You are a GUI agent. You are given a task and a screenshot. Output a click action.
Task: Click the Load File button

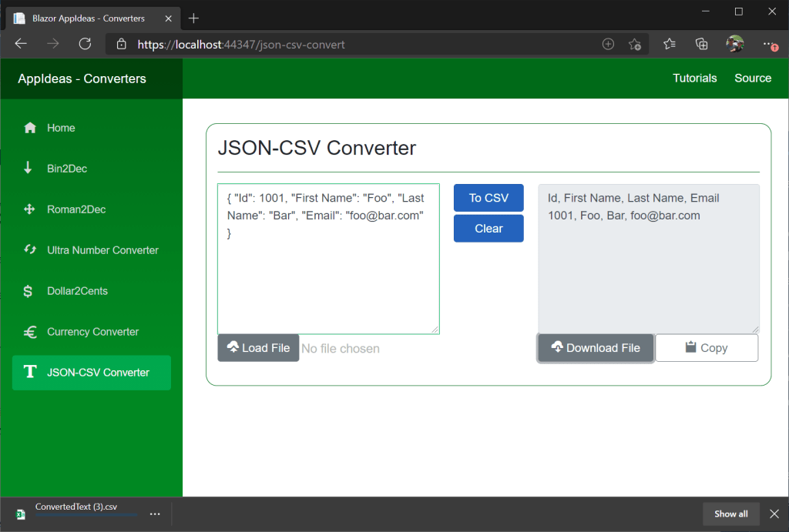pyautogui.click(x=258, y=348)
